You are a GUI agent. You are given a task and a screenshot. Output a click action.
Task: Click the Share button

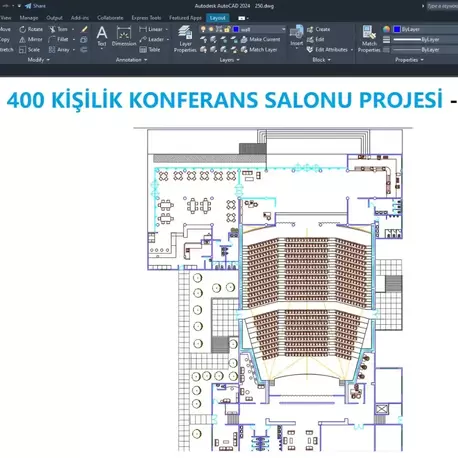(35, 6)
